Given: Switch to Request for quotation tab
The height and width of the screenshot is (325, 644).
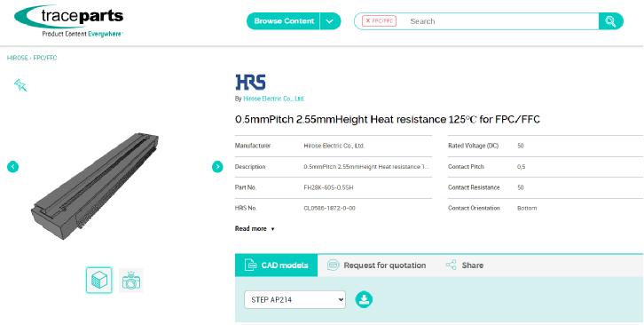Looking at the screenshot, I should [x=377, y=266].
